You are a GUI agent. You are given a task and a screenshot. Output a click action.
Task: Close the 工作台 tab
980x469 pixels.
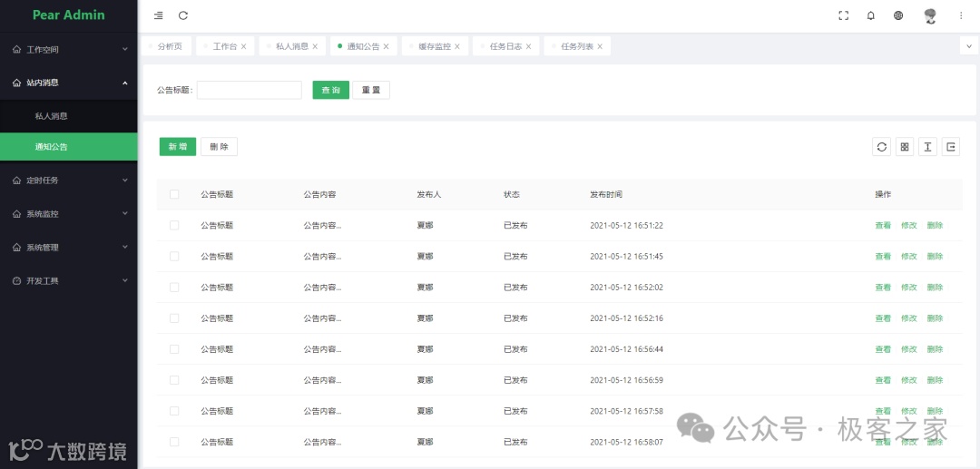tap(244, 46)
